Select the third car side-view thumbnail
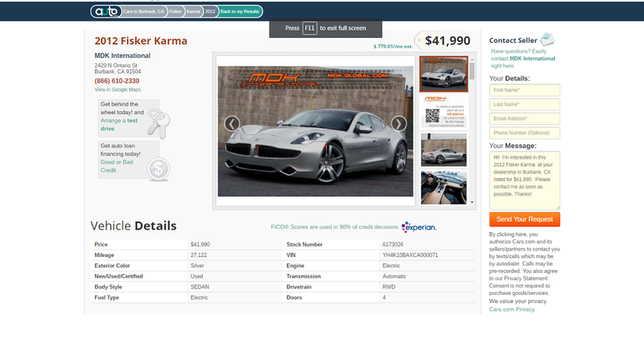Image resolution: width=644 pixels, height=357 pixels. tap(444, 150)
